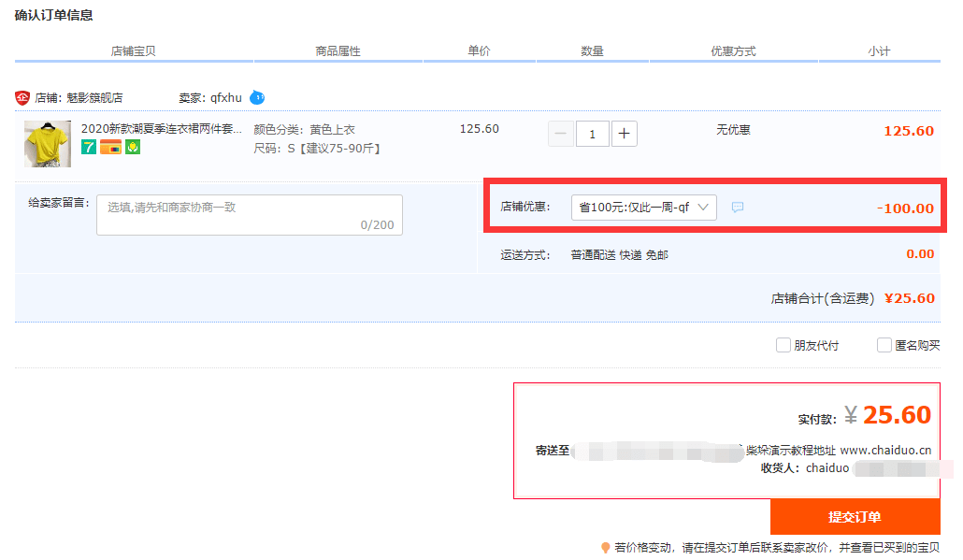The height and width of the screenshot is (560, 963).
Task: Open the blue Wangwang chat icon beside qfxhu
Action: coord(257,97)
